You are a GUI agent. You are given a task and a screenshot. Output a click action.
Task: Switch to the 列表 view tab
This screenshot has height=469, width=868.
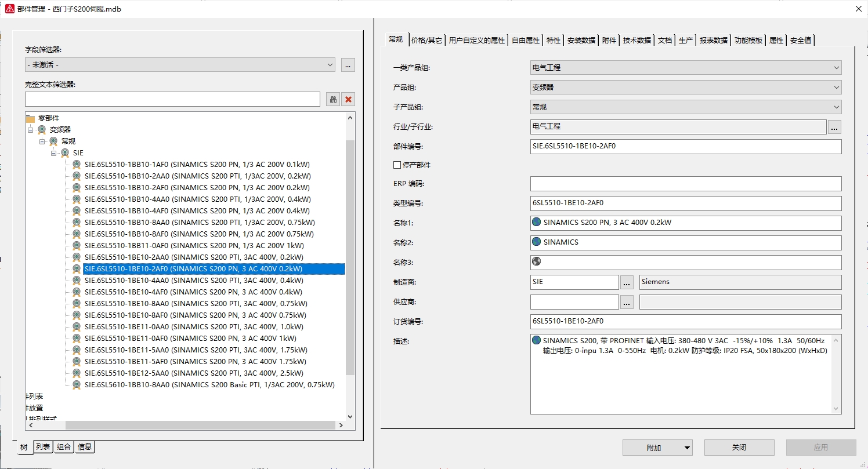[x=43, y=447]
